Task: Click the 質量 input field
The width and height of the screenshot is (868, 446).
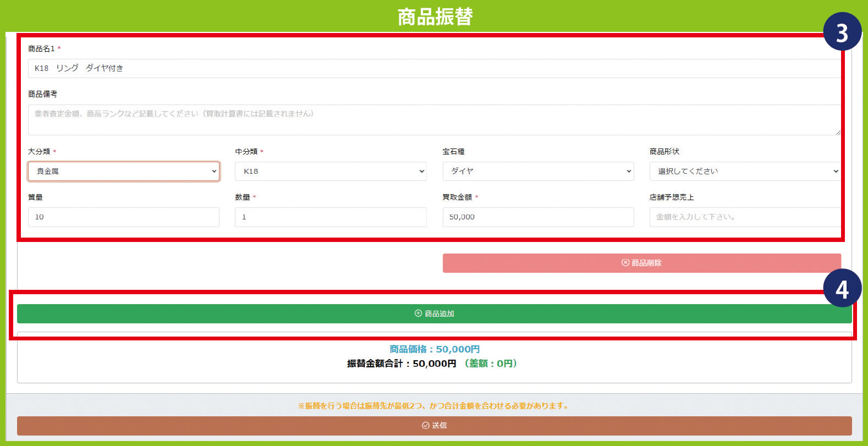Action: 123,217
